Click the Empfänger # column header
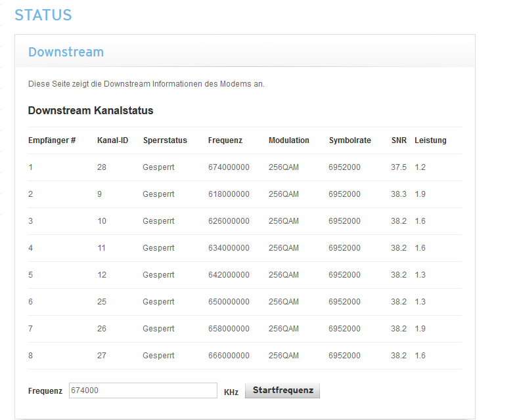This screenshot has width=517, height=420. [x=52, y=140]
